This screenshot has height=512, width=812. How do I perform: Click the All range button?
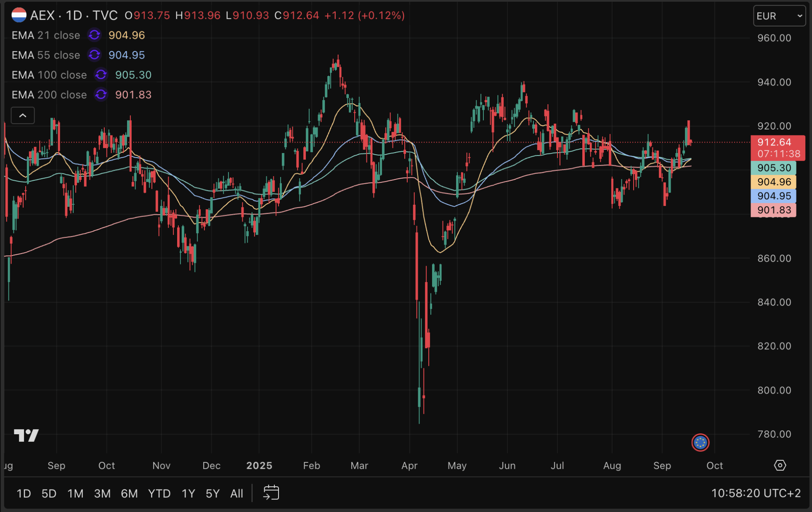pos(236,493)
